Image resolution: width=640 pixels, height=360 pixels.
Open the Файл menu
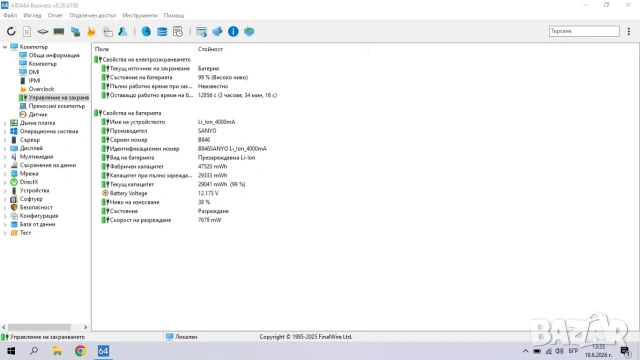pyautogui.click(x=10, y=16)
